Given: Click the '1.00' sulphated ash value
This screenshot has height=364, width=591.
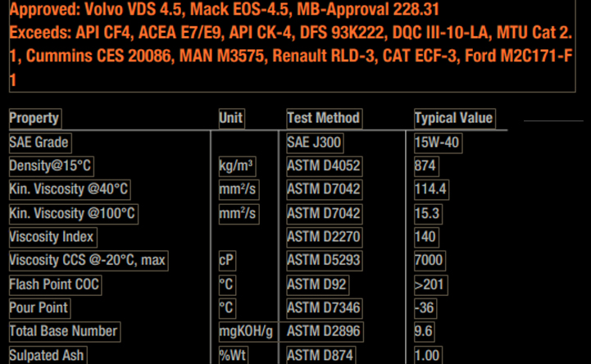Looking at the screenshot, I should pos(428,355).
